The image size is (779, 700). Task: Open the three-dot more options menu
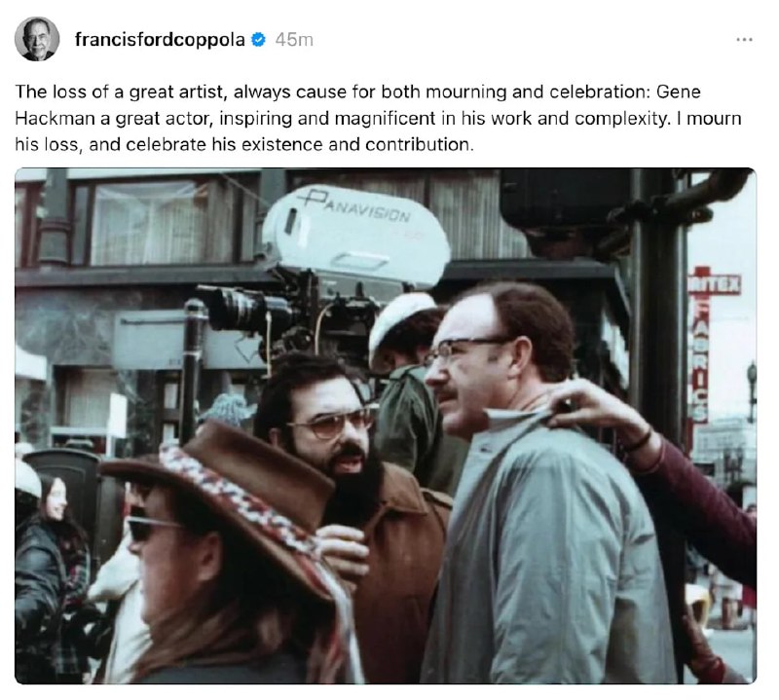(744, 39)
